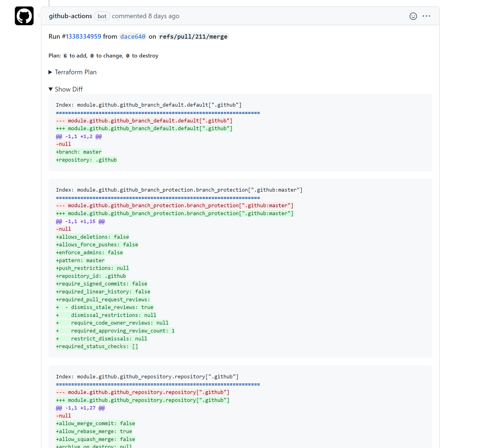Open the comment options ellipsis menu
Image resolution: width=477 pixels, height=448 pixels.
point(426,16)
